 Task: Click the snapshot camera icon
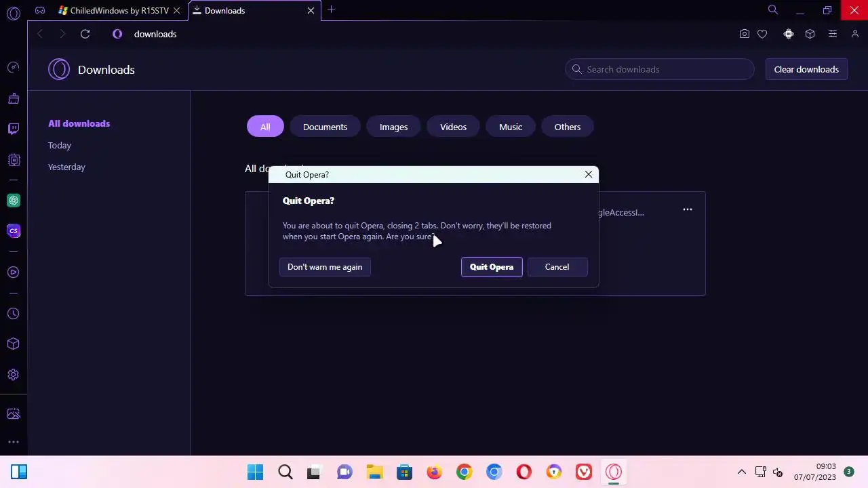[745, 34]
